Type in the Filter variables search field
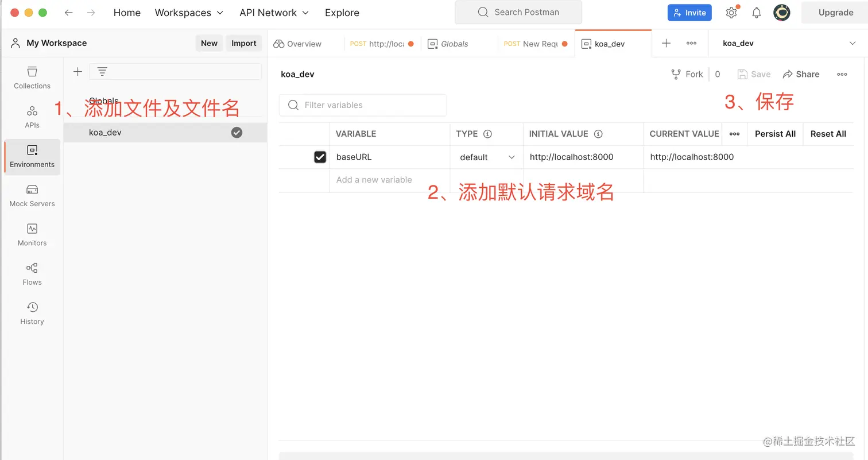 [367, 105]
